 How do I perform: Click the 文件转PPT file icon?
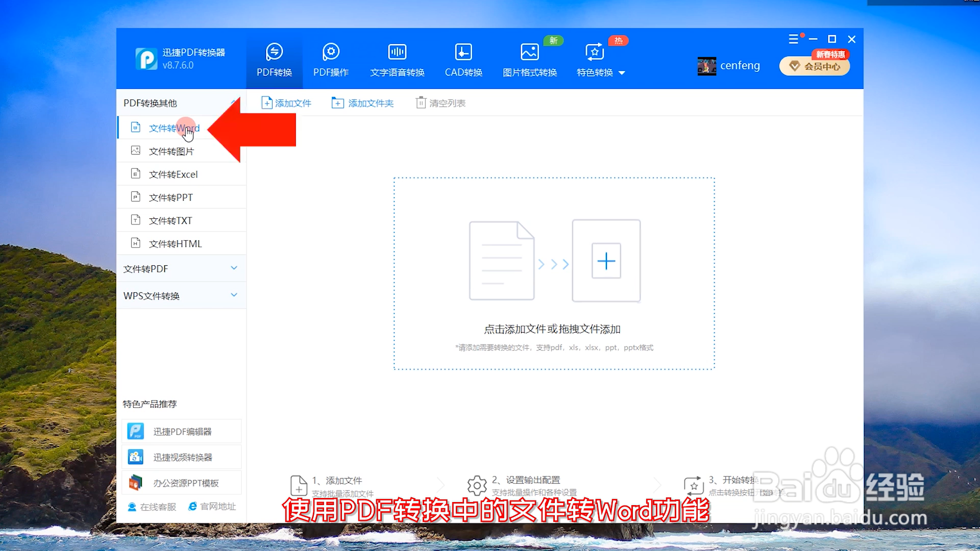tap(135, 196)
